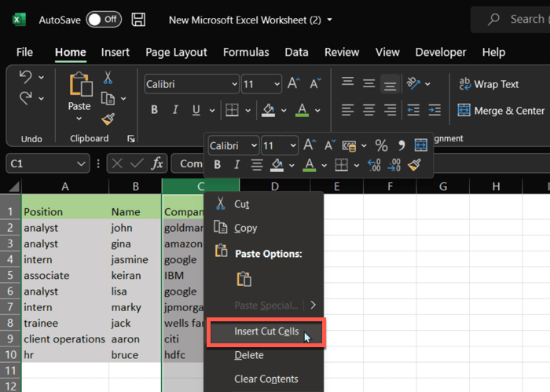The height and width of the screenshot is (392, 550).
Task: Click the Insert Function fx icon
Action: point(157,163)
